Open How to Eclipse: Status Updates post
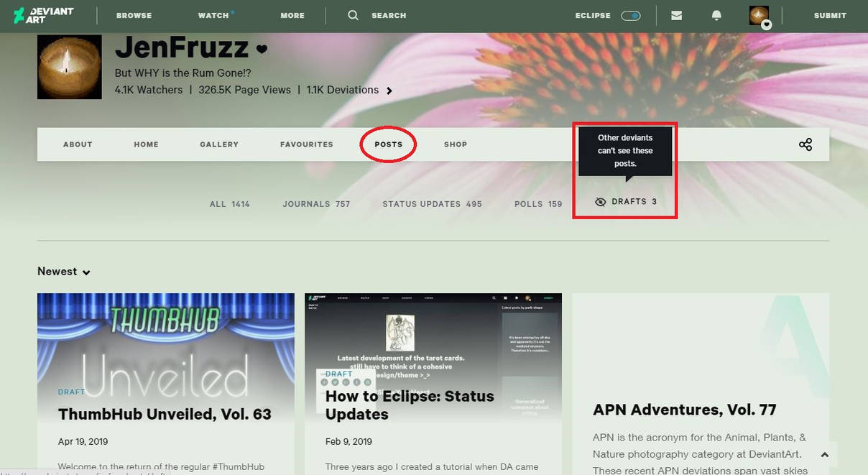The width and height of the screenshot is (868, 475). 410,405
